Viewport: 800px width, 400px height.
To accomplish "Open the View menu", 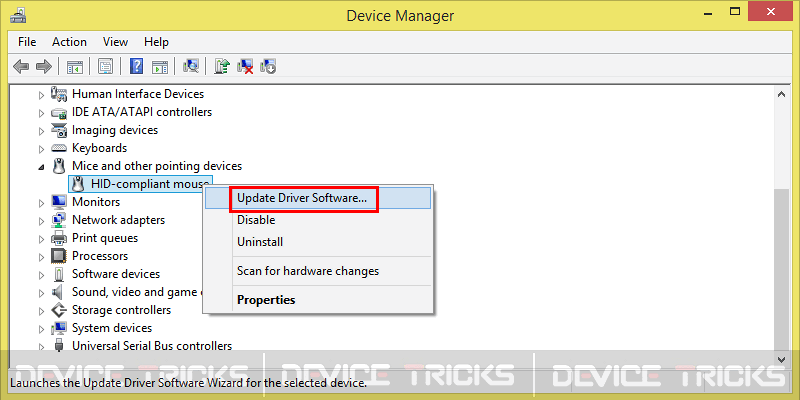I will tap(115, 42).
